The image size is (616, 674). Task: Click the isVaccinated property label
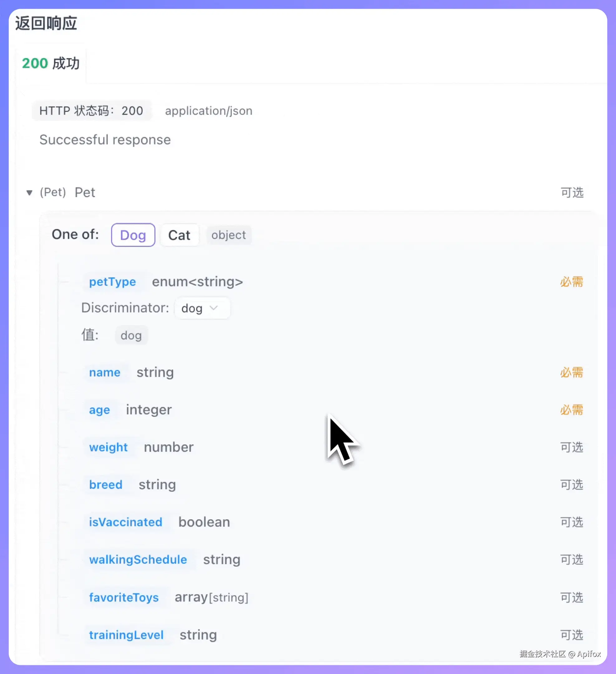point(126,522)
